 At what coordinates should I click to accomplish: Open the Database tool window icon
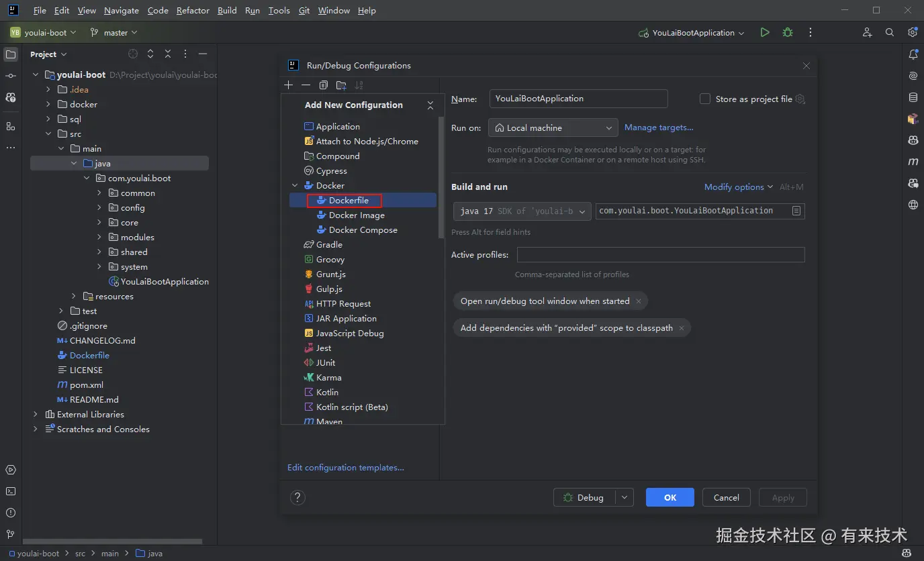pyautogui.click(x=913, y=97)
